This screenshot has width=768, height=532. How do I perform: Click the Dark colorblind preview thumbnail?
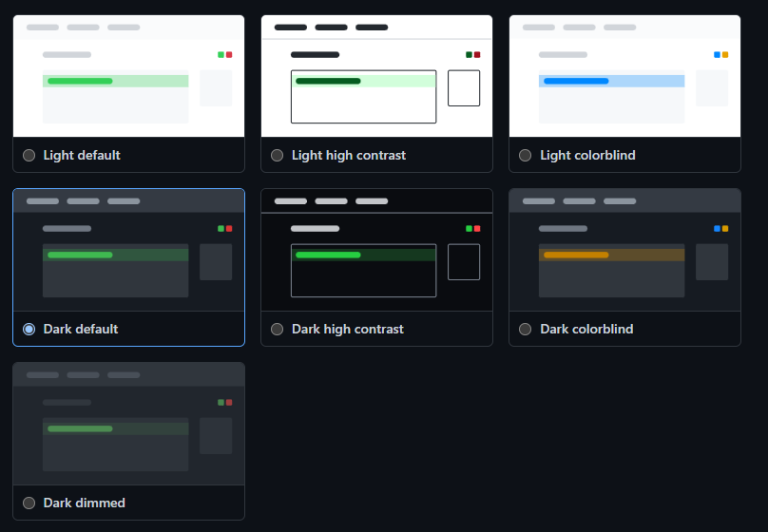click(625, 250)
